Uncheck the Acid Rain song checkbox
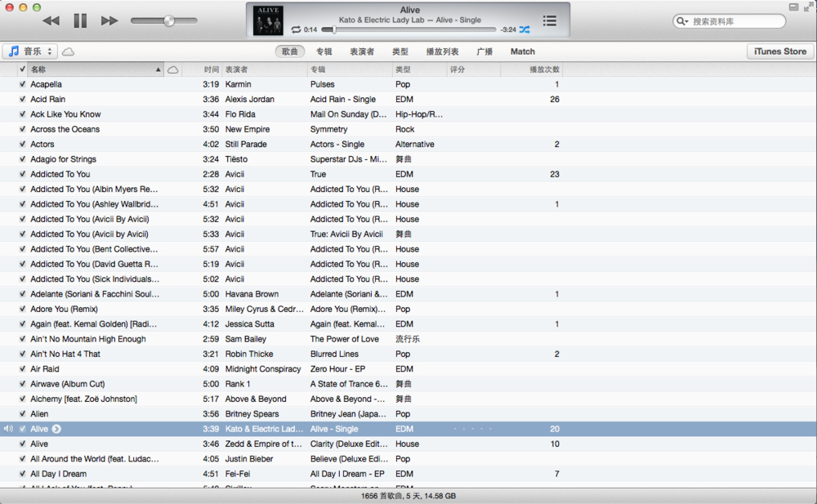This screenshot has height=504, width=817. [x=22, y=99]
